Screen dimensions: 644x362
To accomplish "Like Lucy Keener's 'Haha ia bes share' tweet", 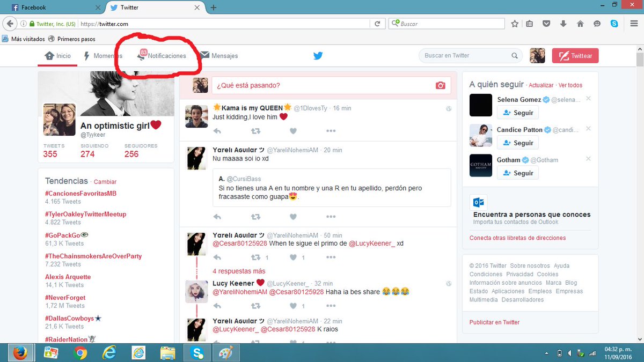I will click(x=293, y=306).
